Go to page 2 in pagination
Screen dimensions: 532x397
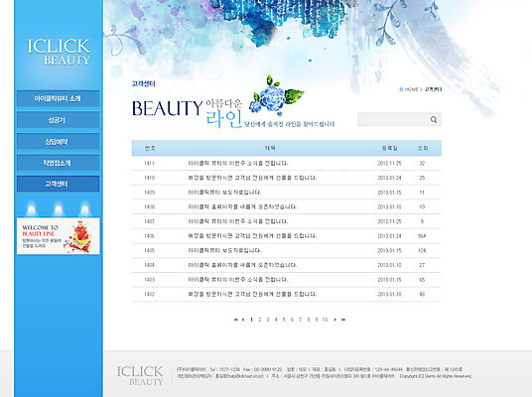260,320
